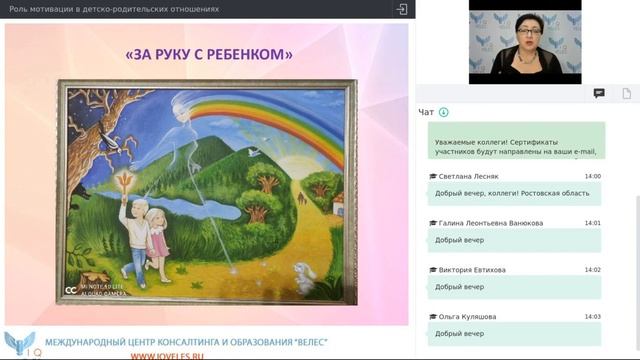Open the documents file icon
Image resolution: width=640 pixels, height=360 pixels.
[x=627, y=93]
